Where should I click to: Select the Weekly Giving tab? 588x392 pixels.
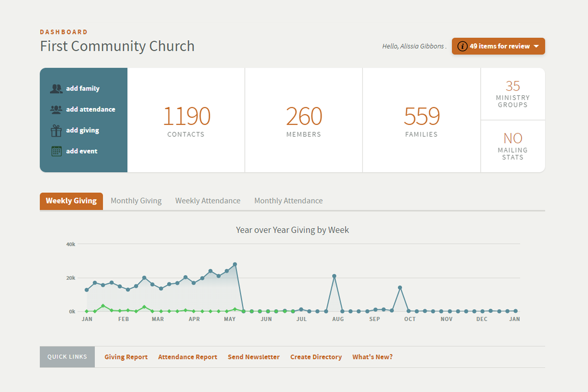click(71, 201)
